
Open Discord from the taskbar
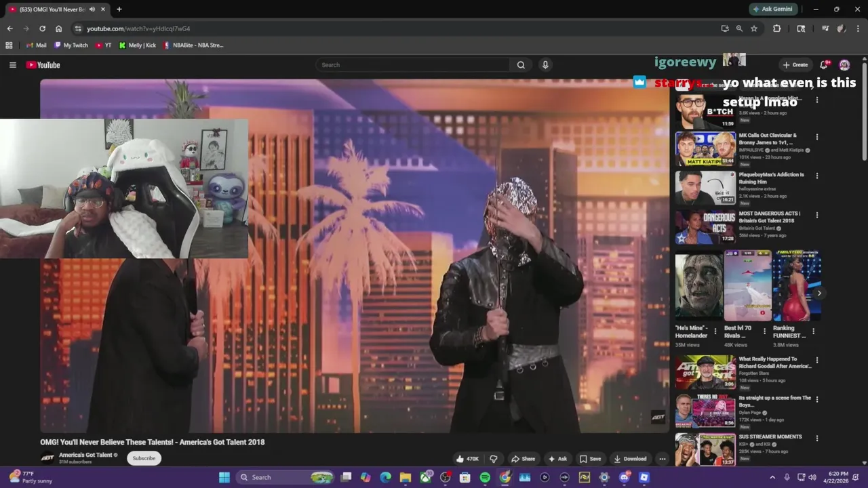click(x=624, y=477)
